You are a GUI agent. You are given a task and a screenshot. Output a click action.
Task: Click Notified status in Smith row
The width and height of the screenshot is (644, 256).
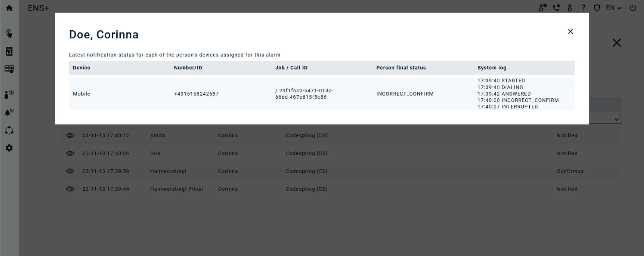pyautogui.click(x=567, y=135)
